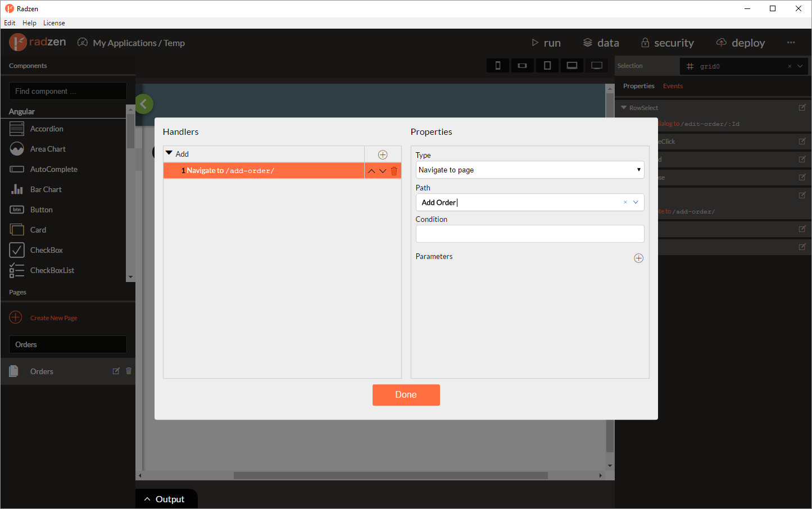
Task: Move the handler down with arrow
Action: [383, 171]
